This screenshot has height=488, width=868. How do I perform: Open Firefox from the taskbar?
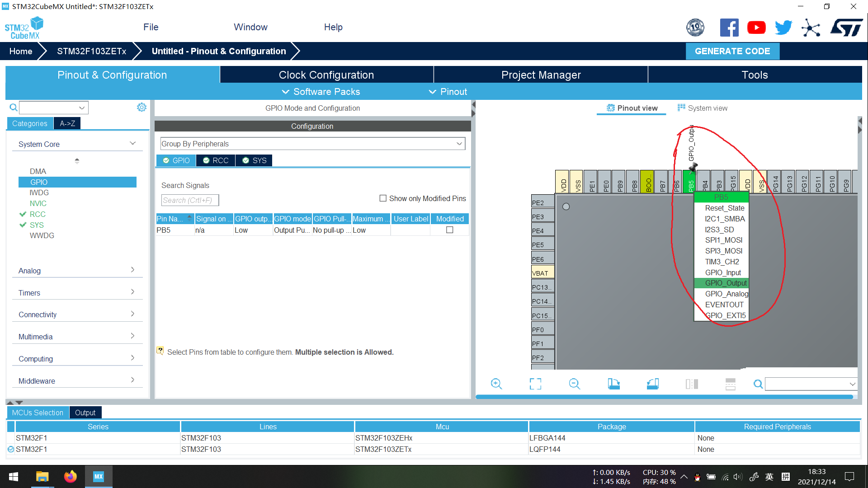(70, 477)
